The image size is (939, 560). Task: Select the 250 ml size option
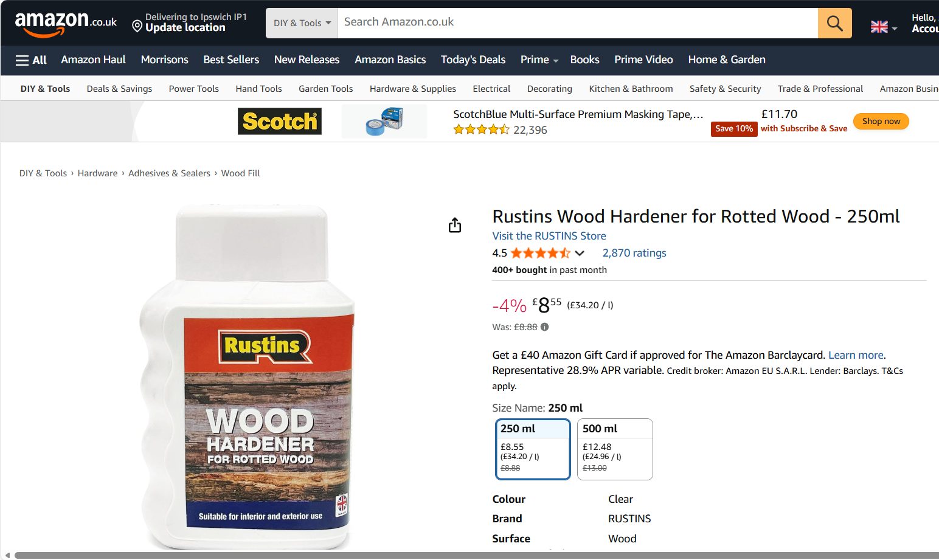click(x=533, y=449)
